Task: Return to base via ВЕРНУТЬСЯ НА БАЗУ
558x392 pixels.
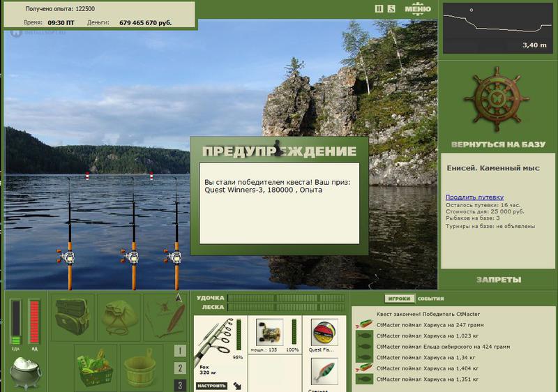Action: point(498,144)
